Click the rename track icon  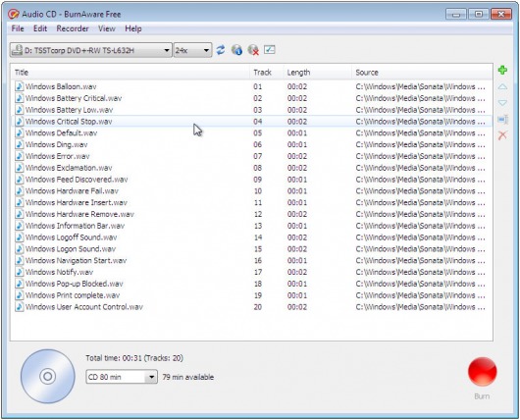pyautogui.click(x=502, y=119)
